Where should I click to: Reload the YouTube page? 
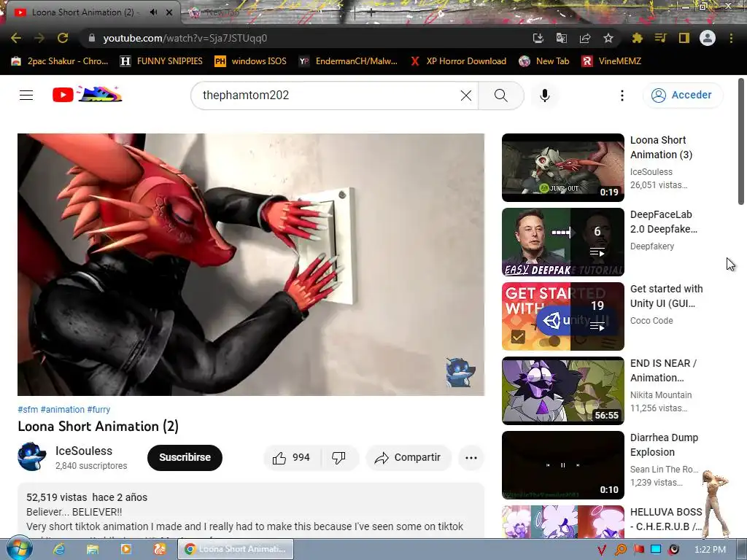coord(63,38)
